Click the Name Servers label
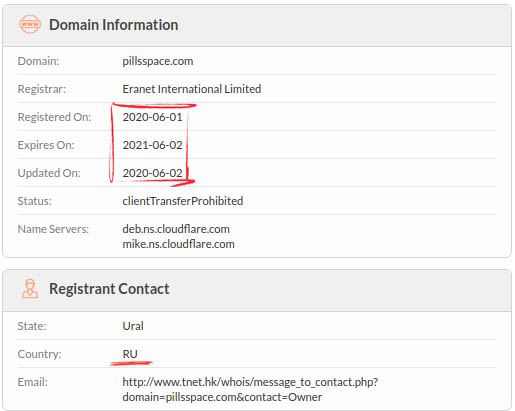This screenshot has width=515, height=411. click(x=53, y=229)
